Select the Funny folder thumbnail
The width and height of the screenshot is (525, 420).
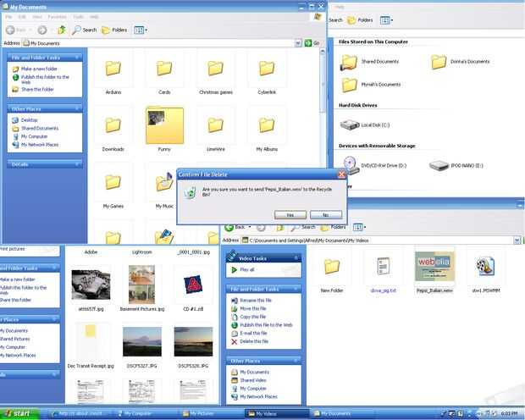pyautogui.click(x=164, y=126)
